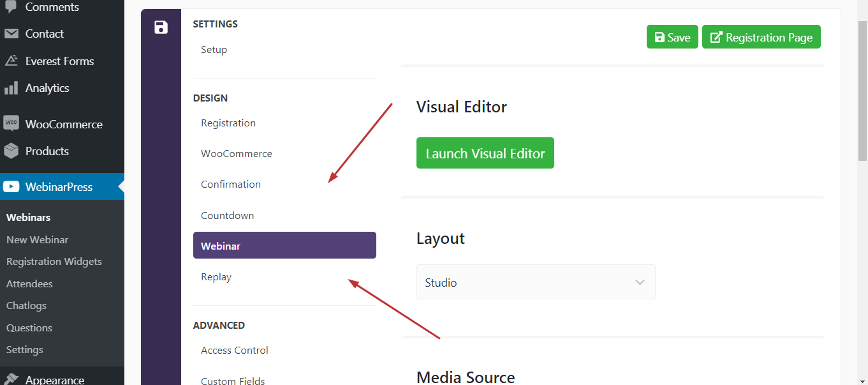
Task: Click the page vertical scrollbar
Action: (x=862, y=89)
